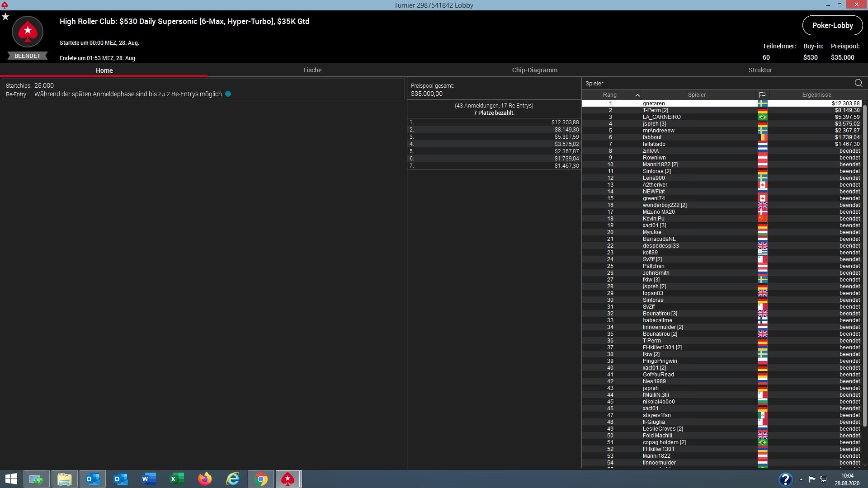
Task: Open PokerStars from the taskbar
Action: pyautogui.click(x=288, y=479)
